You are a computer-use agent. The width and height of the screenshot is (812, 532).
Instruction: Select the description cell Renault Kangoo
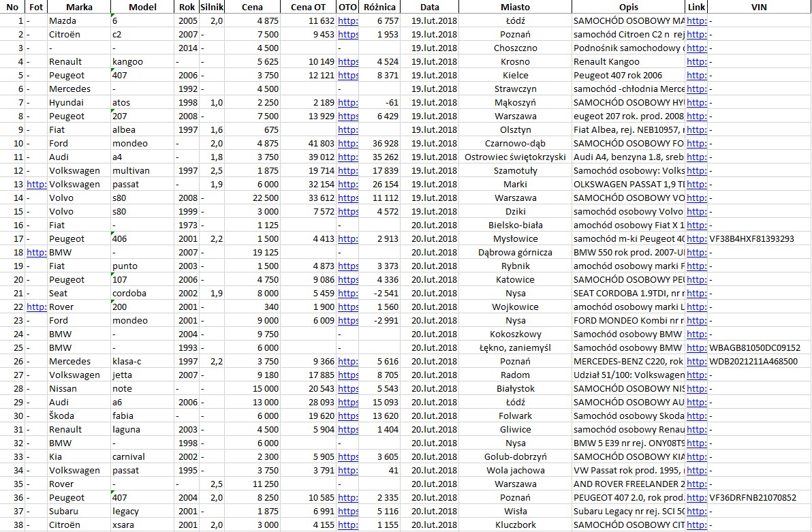coord(629,61)
